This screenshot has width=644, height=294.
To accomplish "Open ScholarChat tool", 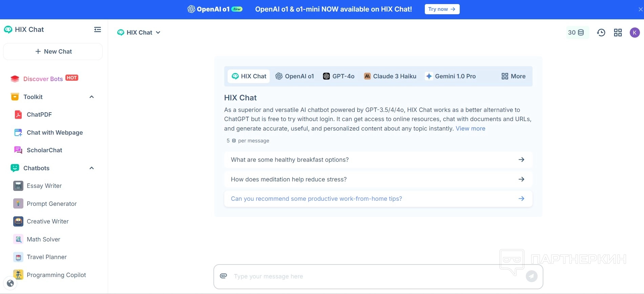I will (x=44, y=150).
